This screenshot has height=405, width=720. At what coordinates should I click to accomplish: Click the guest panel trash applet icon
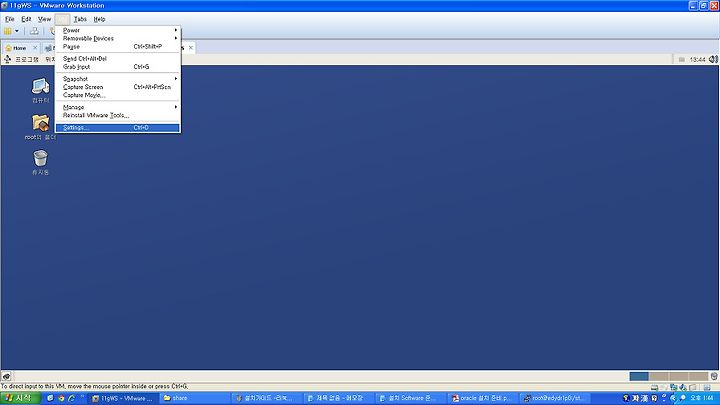(714, 377)
